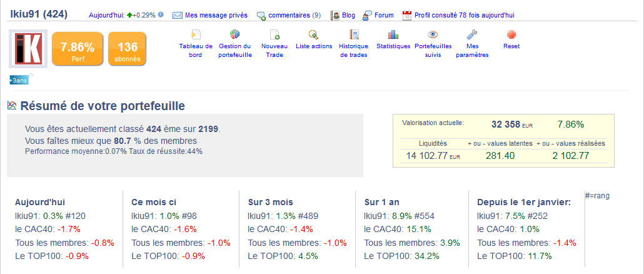Image resolution: width=644 pixels, height=274 pixels.
Task: Open the Tableau de bord icon
Action: click(x=196, y=35)
